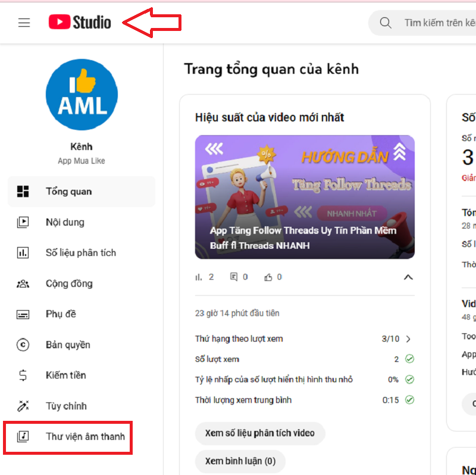Click the comments count icon
The width and height of the screenshot is (476, 475).
pyautogui.click(x=234, y=277)
